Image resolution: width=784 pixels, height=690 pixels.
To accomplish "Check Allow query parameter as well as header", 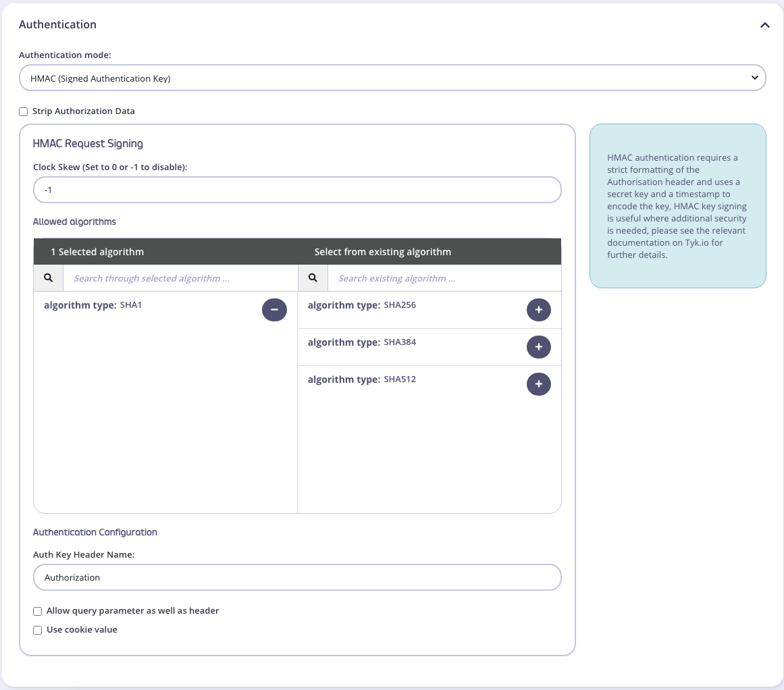I will point(38,611).
